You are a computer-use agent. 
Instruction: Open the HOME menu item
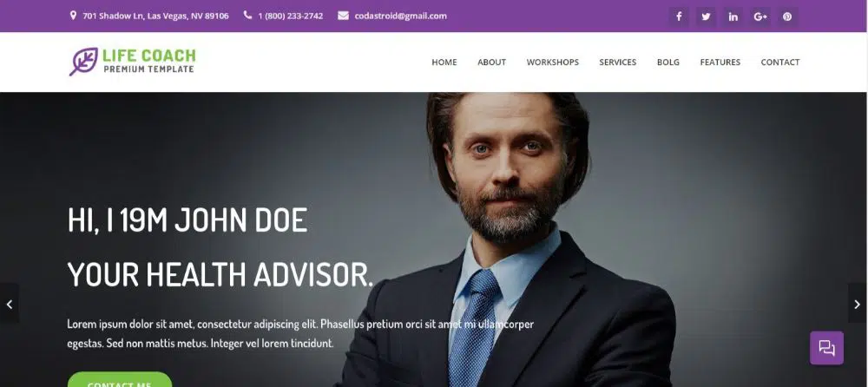click(x=444, y=62)
